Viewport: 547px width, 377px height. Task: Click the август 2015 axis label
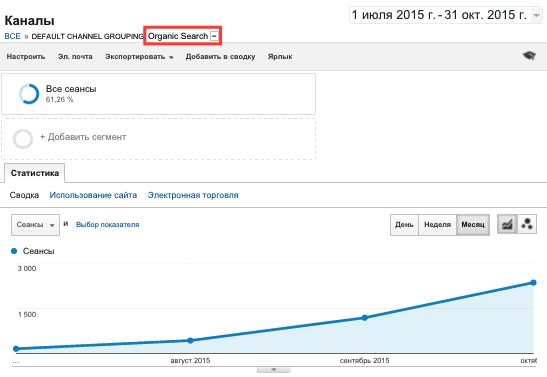(x=190, y=361)
